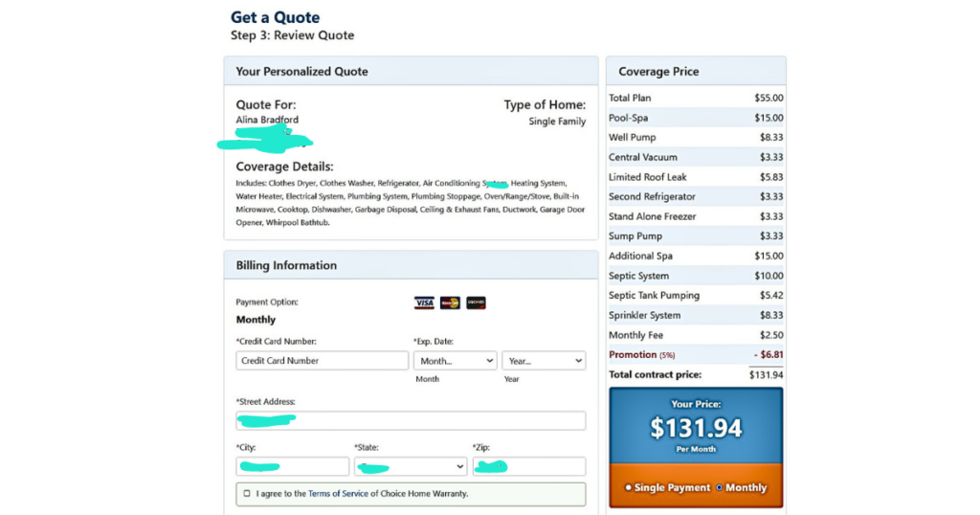Click the Pool-Spa coverage row
Screen dimensions: 980x515
(x=696, y=118)
